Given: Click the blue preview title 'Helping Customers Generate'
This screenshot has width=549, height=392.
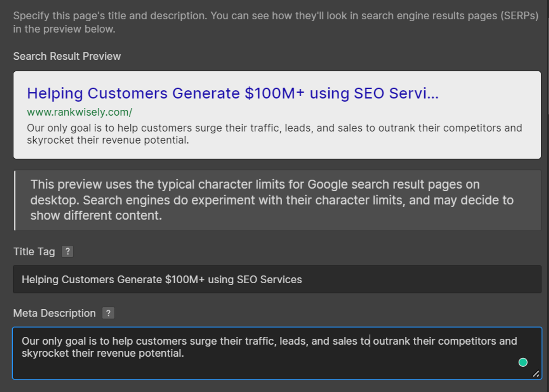Looking at the screenshot, I should [133, 93].
